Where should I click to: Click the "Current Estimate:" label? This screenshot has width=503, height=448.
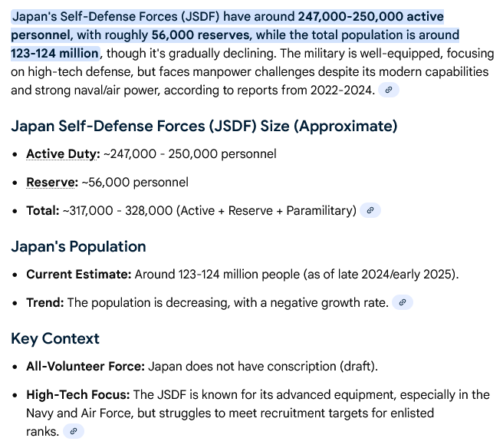pos(79,274)
